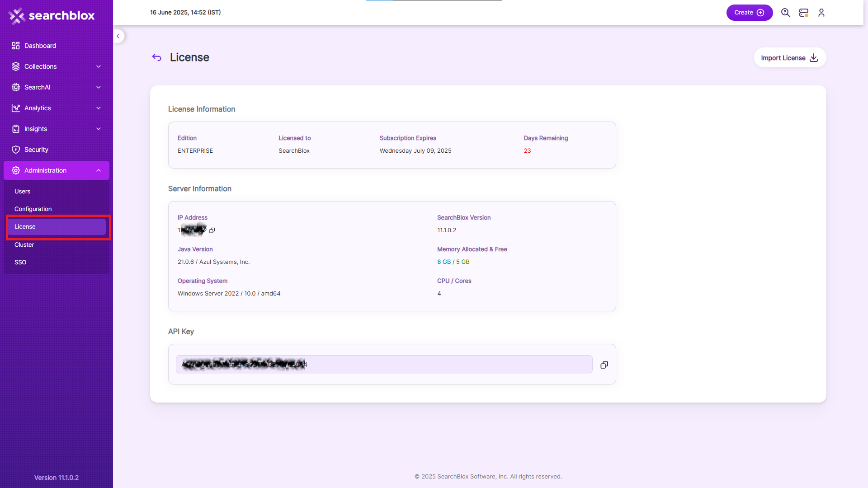The image size is (868, 488).
Task: Click Import License button
Action: [x=790, y=58]
